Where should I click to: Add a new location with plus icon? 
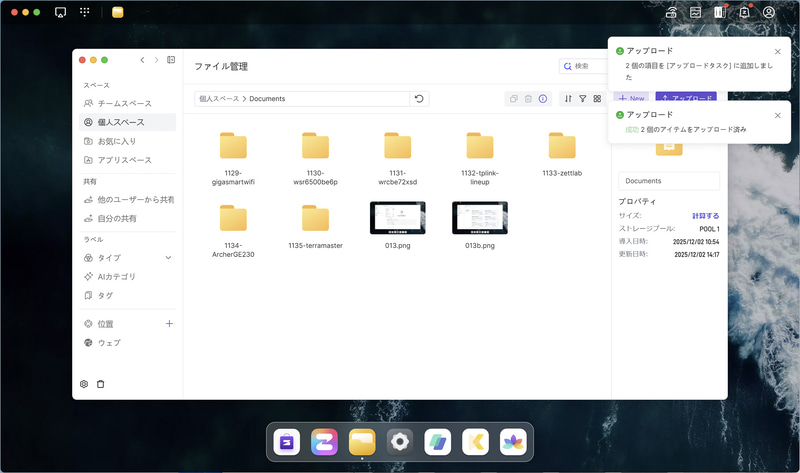tap(169, 323)
